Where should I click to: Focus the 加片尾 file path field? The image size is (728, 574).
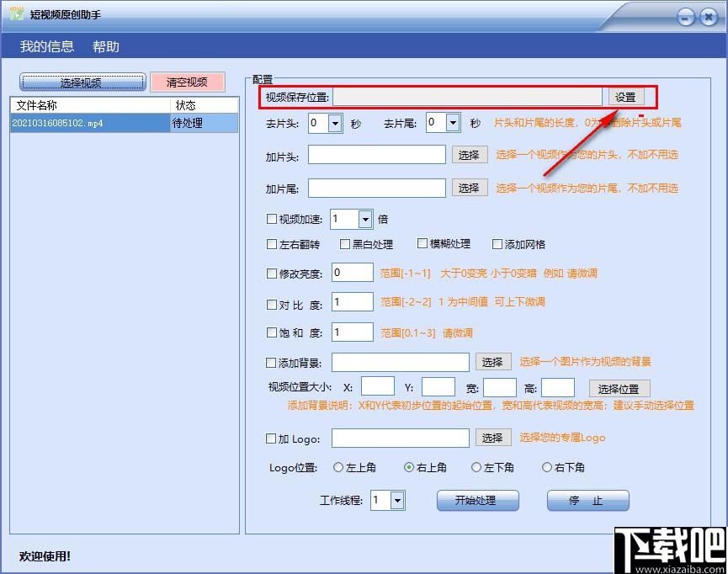click(376, 188)
